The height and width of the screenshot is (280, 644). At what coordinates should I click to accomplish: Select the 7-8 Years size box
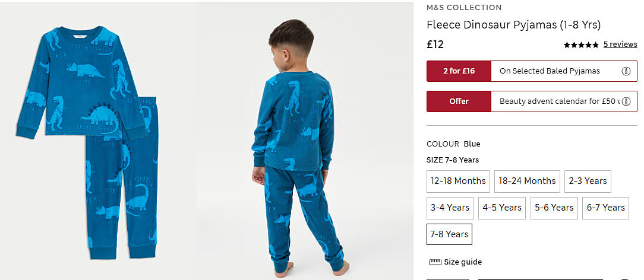[x=449, y=234]
